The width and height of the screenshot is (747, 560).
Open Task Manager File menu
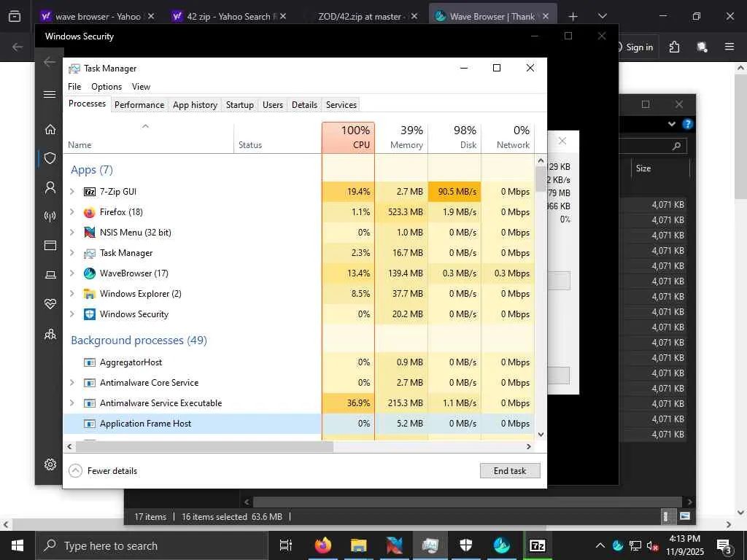74,87
